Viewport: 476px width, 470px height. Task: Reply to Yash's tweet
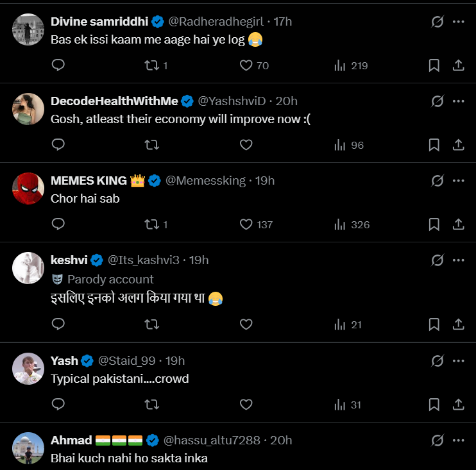click(x=58, y=405)
